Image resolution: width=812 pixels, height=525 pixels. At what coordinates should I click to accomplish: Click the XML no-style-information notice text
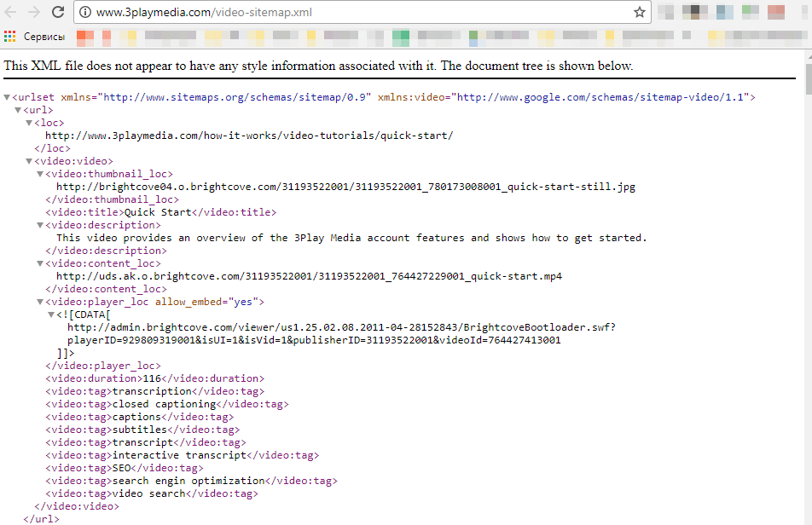point(318,66)
